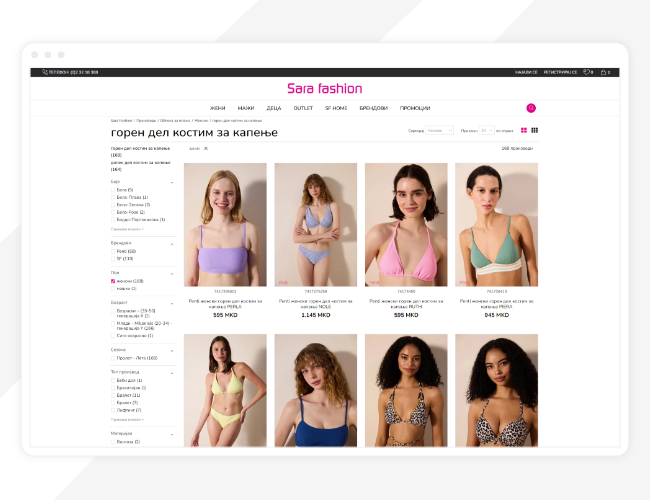The height and width of the screenshot is (500, 650).
Task: Open the ПРОМОЦИИ menu
Action: tap(415, 108)
